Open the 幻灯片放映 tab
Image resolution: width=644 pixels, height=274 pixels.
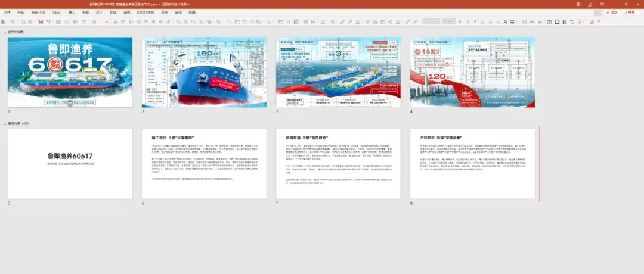coord(145,13)
